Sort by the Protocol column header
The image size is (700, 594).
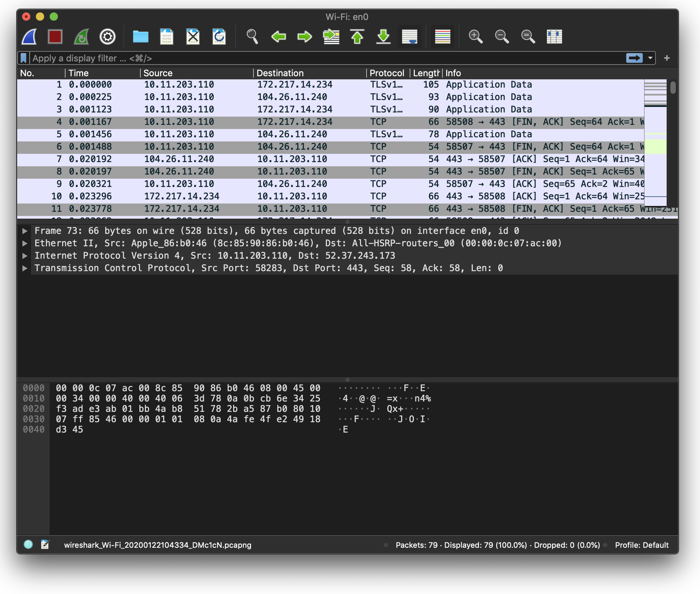[388, 73]
